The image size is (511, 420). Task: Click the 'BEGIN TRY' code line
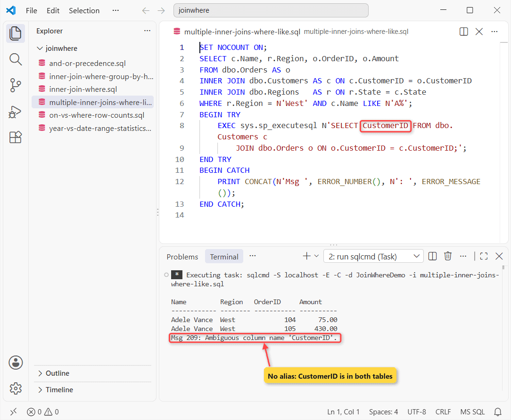pyautogui.click(x=220, y=114)
